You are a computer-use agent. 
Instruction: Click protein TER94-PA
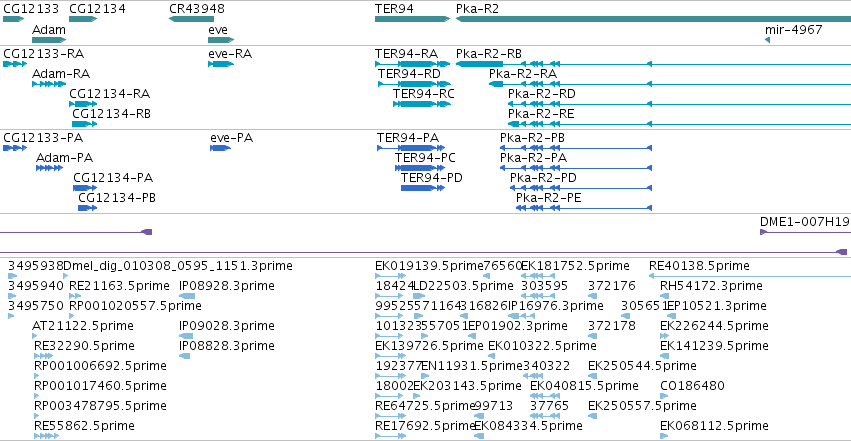pos(408,138)
